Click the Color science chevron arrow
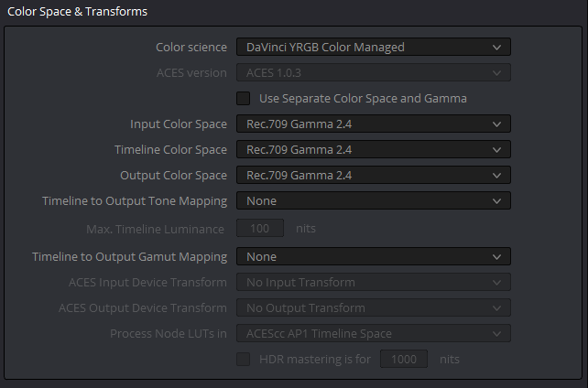588x388 pixels. coord(497,48)
